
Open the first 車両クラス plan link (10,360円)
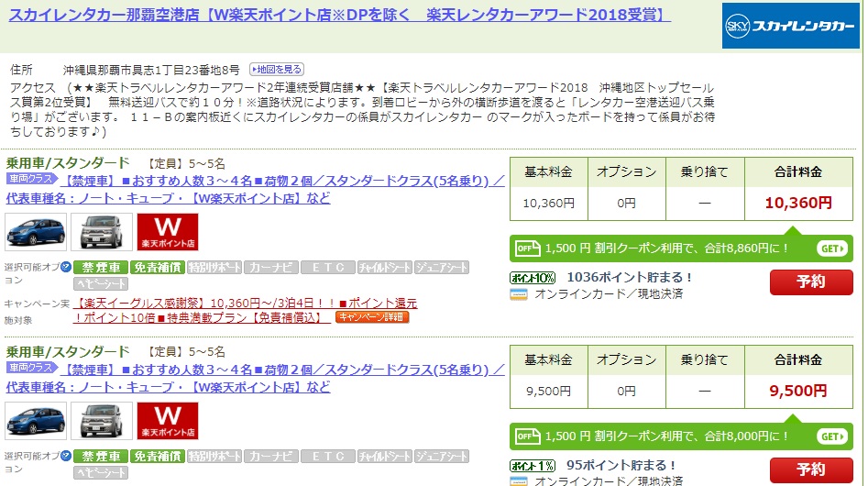[x=255, y=189]
